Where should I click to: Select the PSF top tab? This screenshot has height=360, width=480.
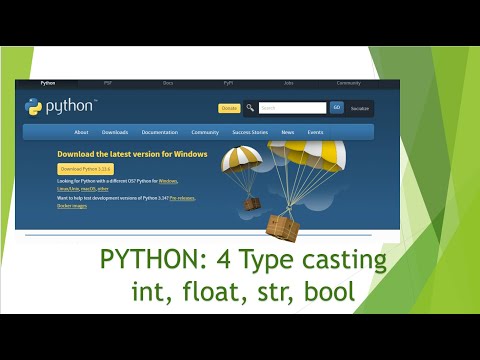tap(108, 83)
